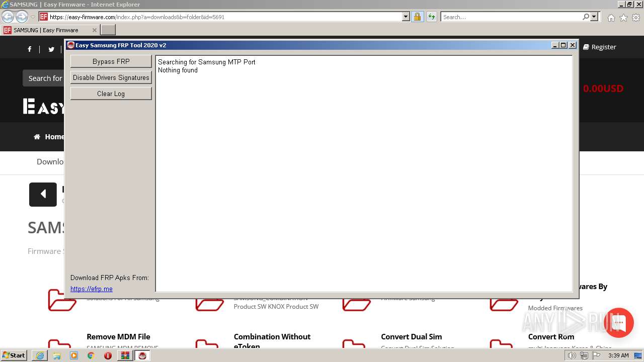Open a new blank tab

point(108,30)
